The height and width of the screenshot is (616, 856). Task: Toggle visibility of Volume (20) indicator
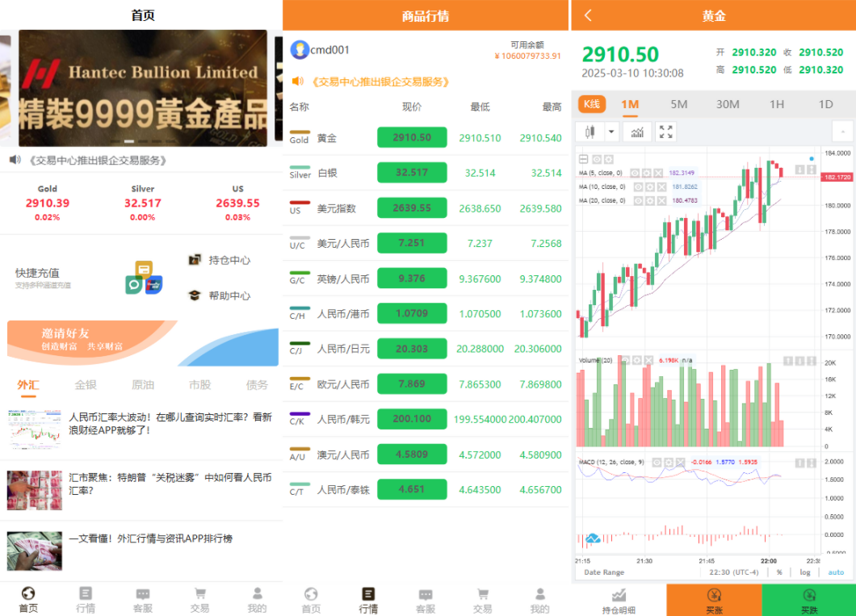coord(626,360)
